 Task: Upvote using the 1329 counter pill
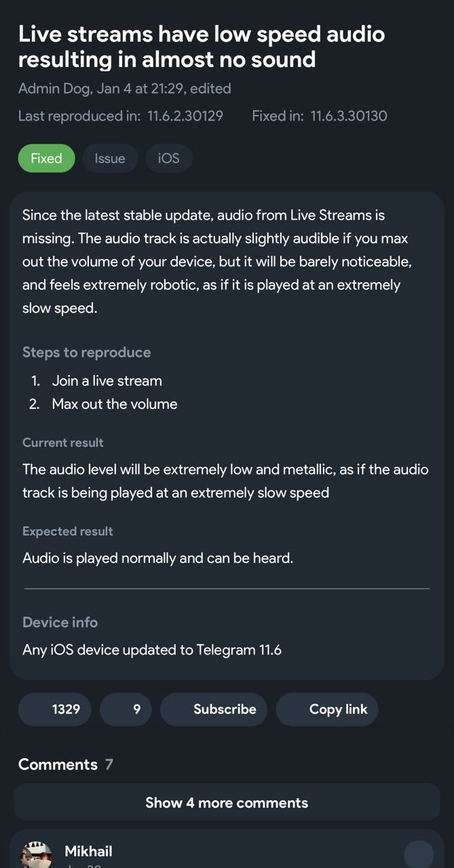point(54,709)
